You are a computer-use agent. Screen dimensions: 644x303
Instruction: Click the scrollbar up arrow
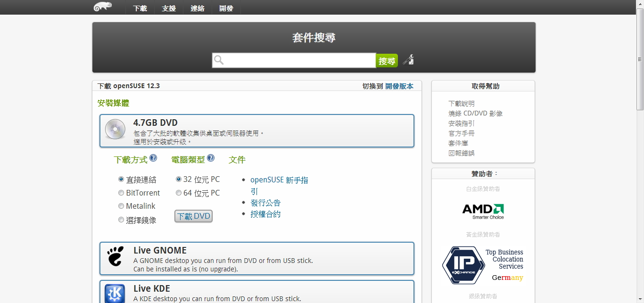[x=640, y=3]
